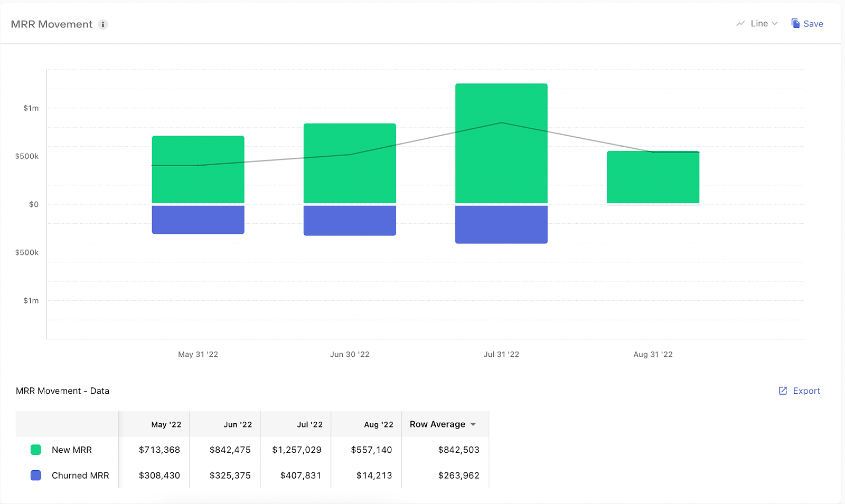Click the Save document icon
This screenshot has width=845, height=504.
point(795,23)
